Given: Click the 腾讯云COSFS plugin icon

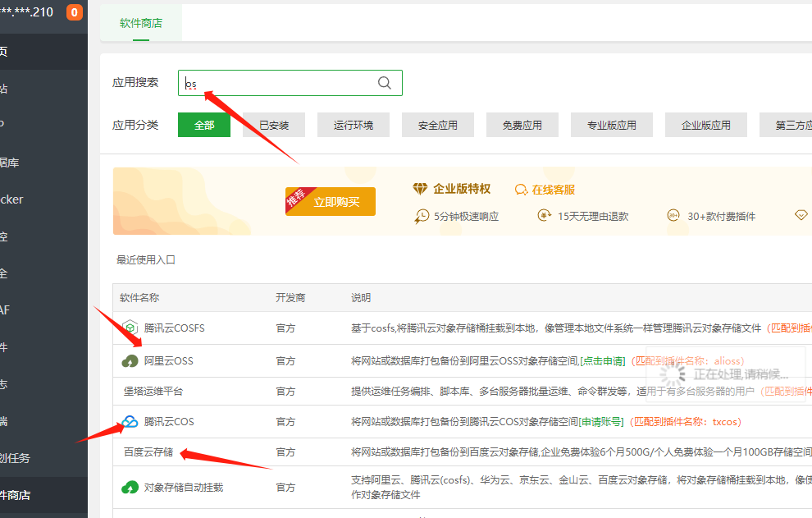Looking at the screenshot, I should 130,328.
